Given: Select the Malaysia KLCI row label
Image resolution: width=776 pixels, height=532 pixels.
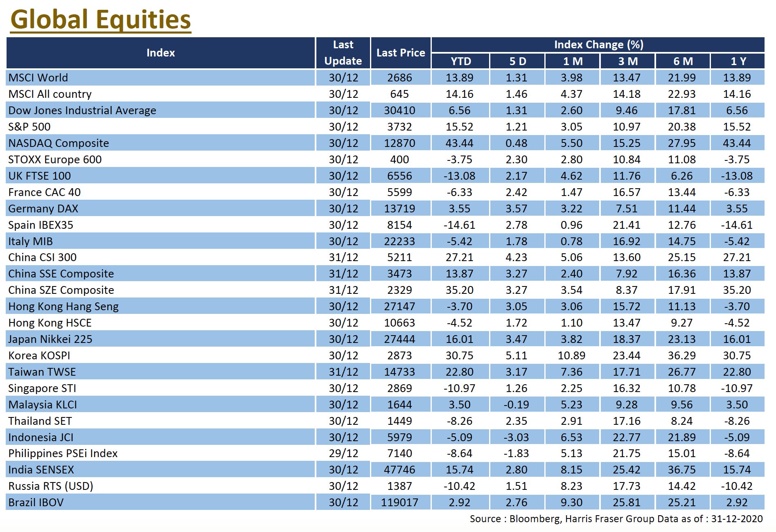Looking at the screenshot, I should 43,405.
